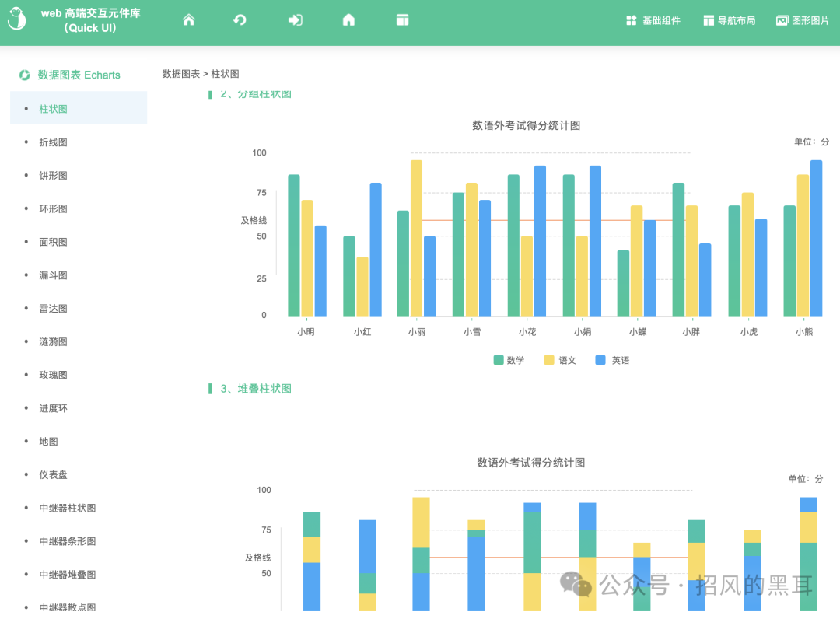Viewport: 840px width, 619px height.
Task: Go to 雷达图 in the sidebar
Action: click(x=53, y=308)
